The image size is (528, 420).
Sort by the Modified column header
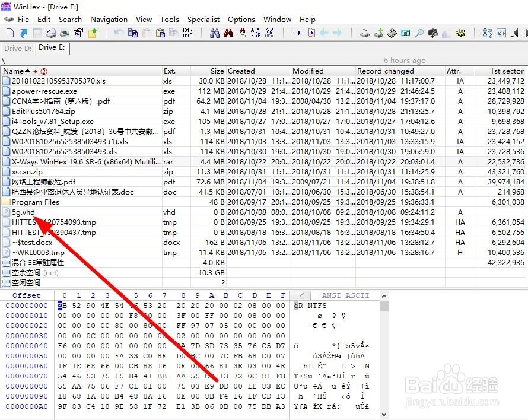point(323,71)
